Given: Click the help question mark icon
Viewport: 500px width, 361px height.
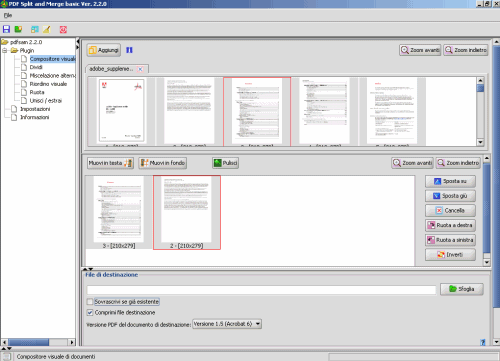Looking at the screenshot, I should (483, 342).
